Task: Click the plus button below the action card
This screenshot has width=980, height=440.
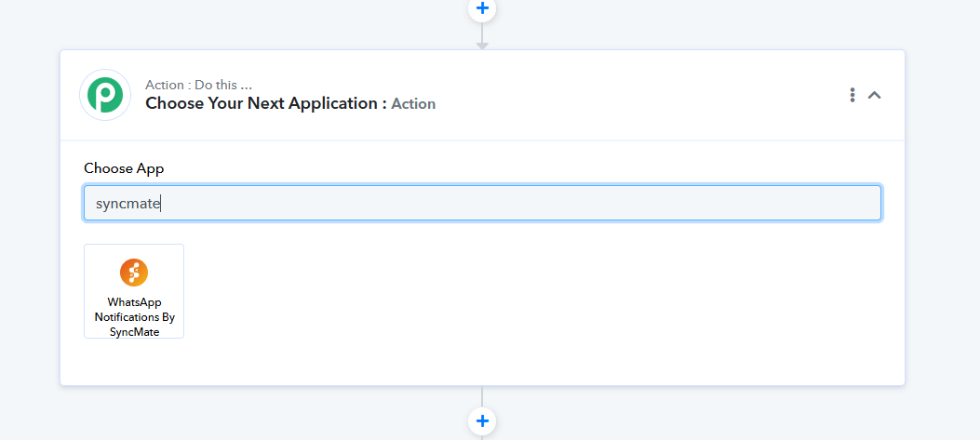Action: 482,421
